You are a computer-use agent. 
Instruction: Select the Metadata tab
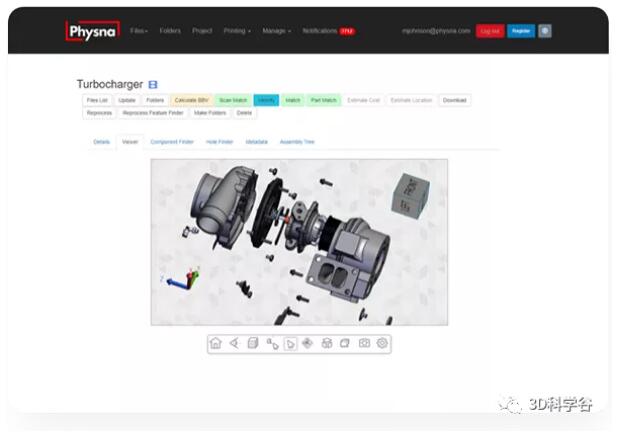pos(256,142)
